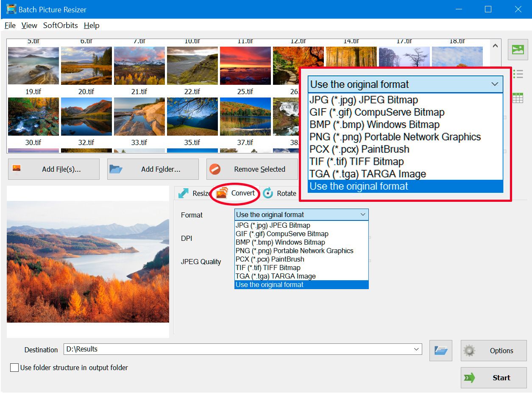
Task: Click the Add Folder button
Action: [153, 169]
